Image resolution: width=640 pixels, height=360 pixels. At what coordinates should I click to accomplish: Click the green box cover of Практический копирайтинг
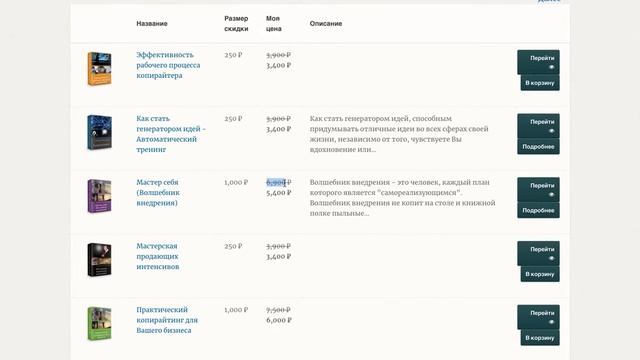[x=99, y=323]
